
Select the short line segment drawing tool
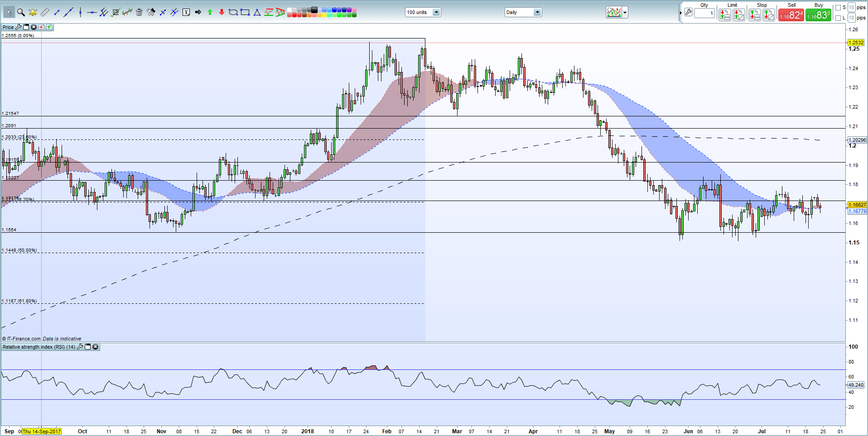56,12
